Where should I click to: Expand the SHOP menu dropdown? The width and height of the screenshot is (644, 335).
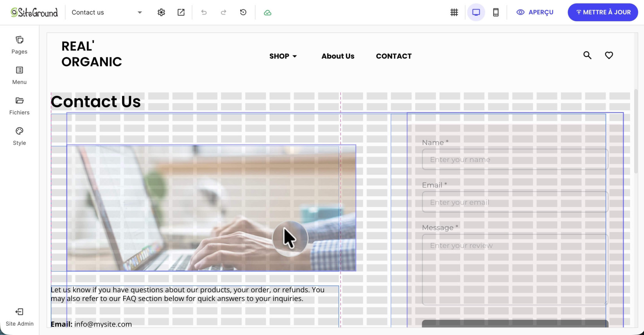tap(283, 56)
